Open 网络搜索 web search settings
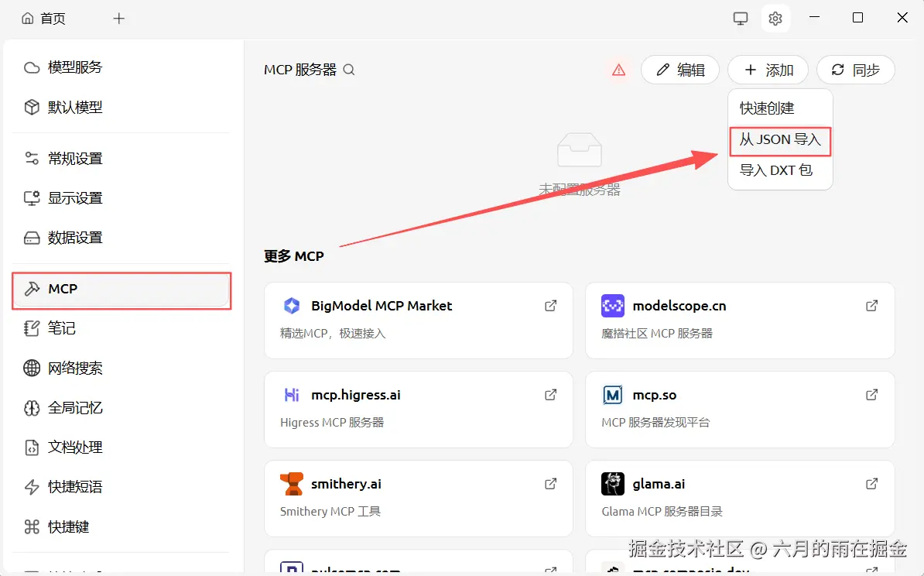Image resolution: width=924 pixels, height=576 pixels. [x=121, y=369]
